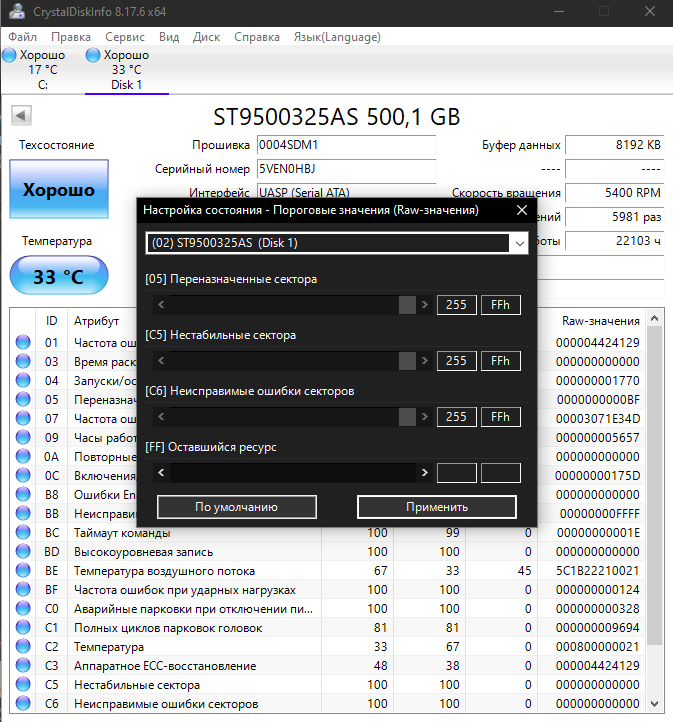This screenshot has width=673, height=722.
Task: Click the FFh hex box for attribute C5
Action: 500,361
